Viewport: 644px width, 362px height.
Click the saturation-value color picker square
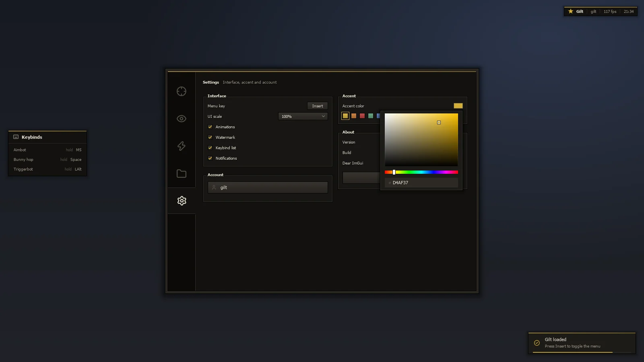pyautogui.click(x=421, y=140)
